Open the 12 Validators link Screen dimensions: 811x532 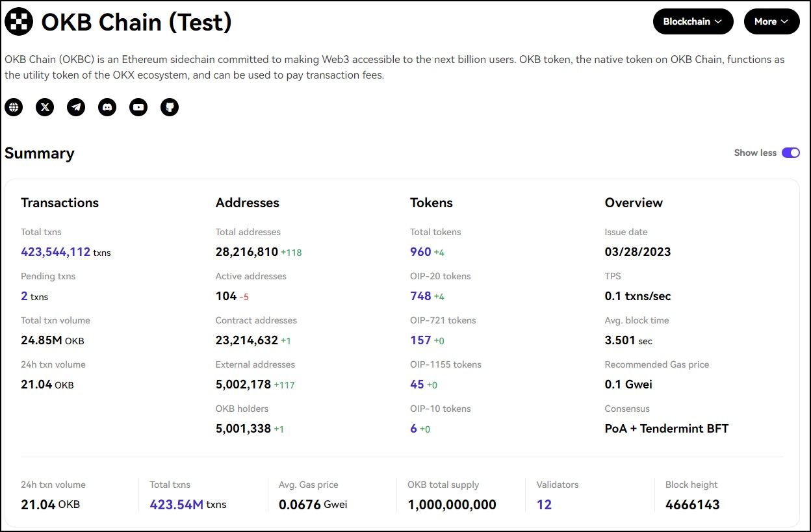coord(544,505)
